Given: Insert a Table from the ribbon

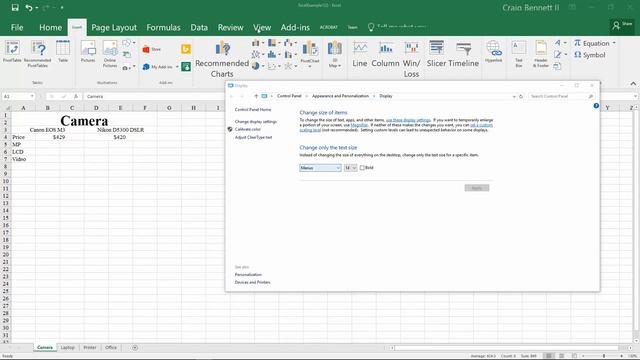Looking at the screenshot, I should coord(63,51).
